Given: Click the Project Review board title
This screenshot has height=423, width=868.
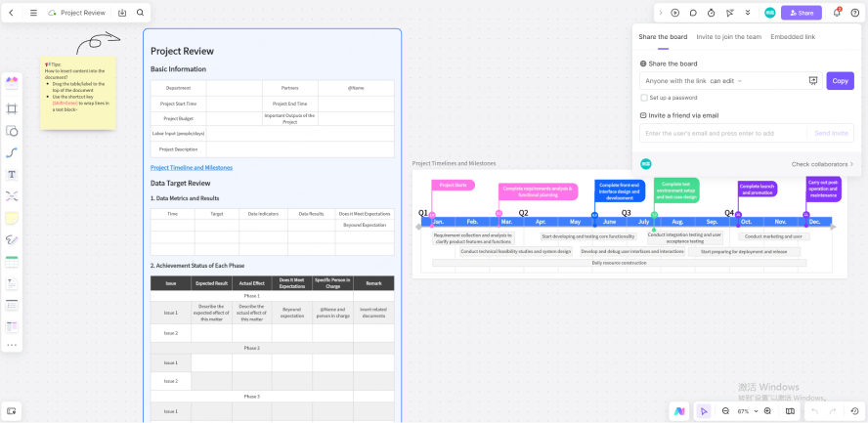Looking at the screenshot, I should click(83, 13).
